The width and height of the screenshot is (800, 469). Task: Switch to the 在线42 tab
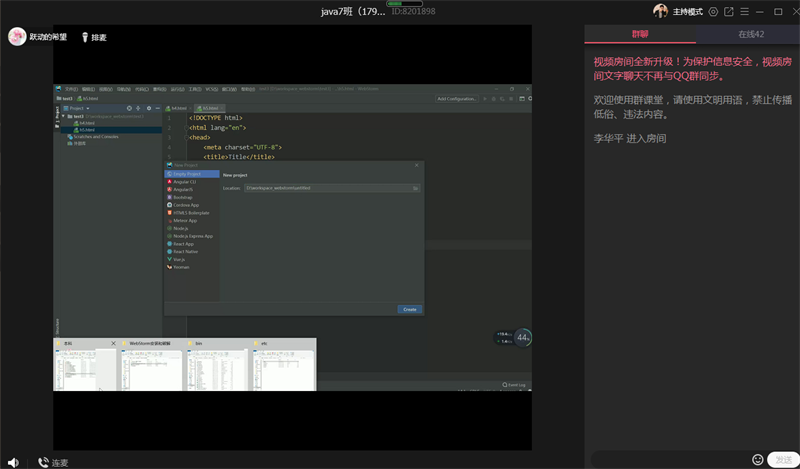751,34
